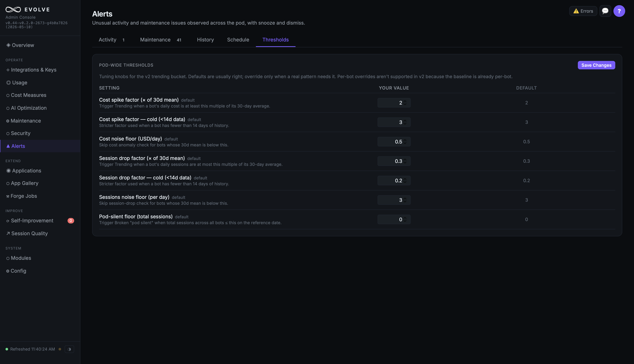Click the Maintenance gear icon in sidebar
The image size is (634, 364).
8,121
